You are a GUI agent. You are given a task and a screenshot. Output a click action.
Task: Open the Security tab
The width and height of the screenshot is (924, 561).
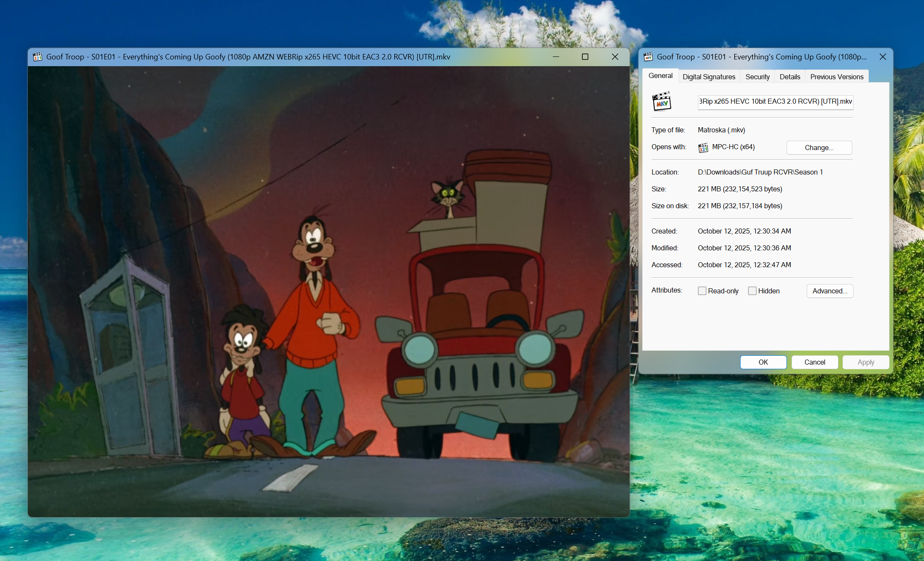pos(757,77)
